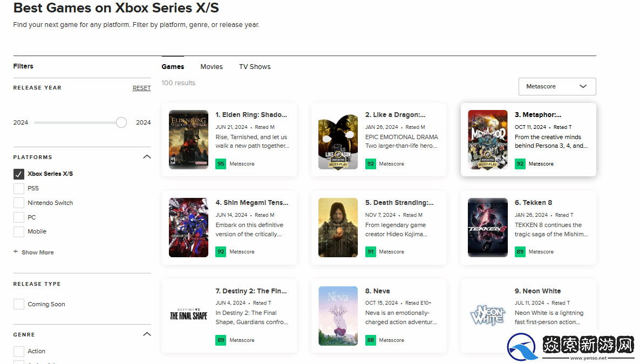Tick the Coming Soon release type checkbox
640x364 pixels.
coord(19,304)
